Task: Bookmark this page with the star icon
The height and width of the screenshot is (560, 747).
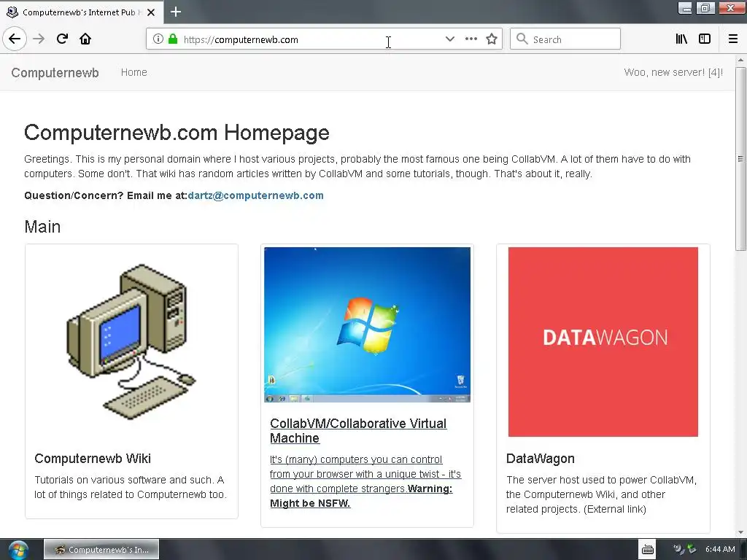Action: [x=492, y=39]
